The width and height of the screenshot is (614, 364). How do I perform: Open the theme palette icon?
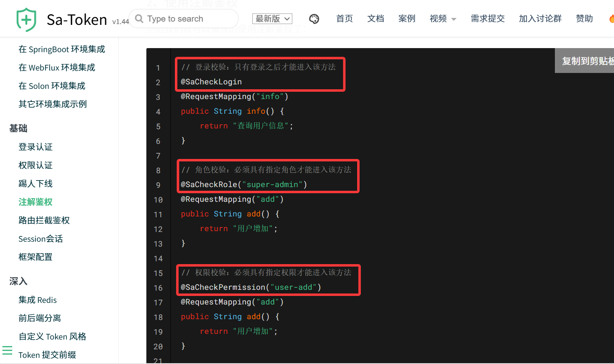[x=314, y=19]
